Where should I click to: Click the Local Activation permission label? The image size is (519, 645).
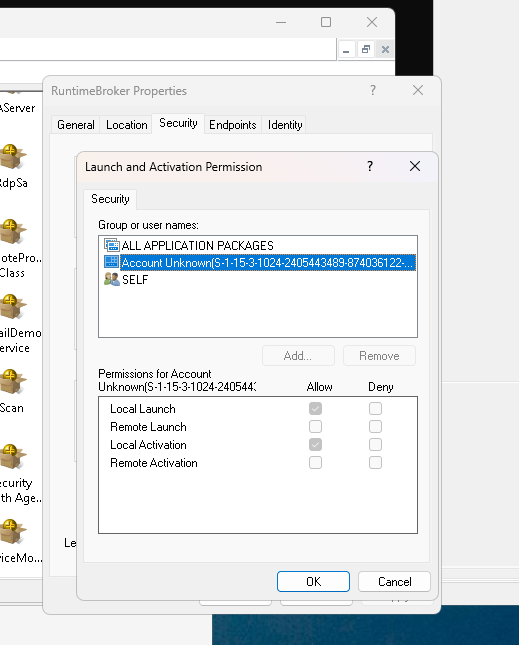point(148,445)
